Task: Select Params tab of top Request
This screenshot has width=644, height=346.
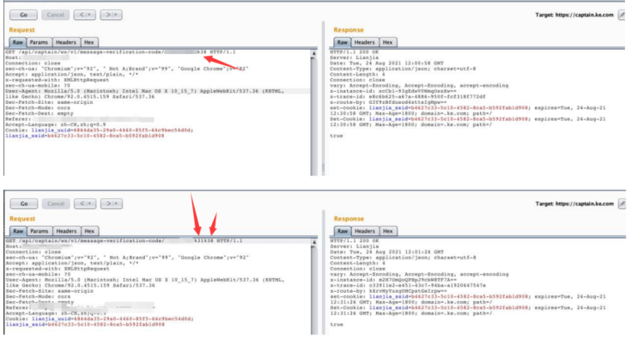Action: [39, 42]
